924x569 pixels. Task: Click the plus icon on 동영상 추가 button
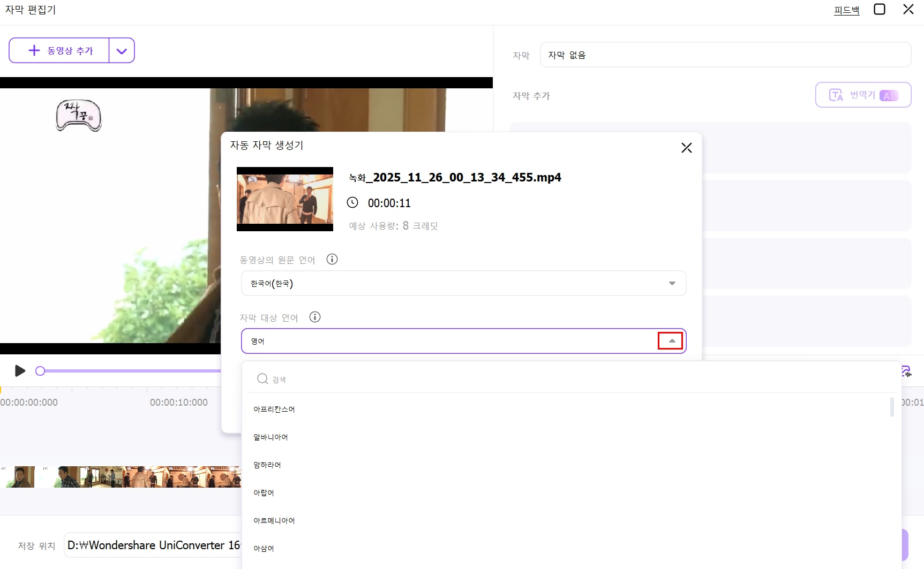[34, 50]
